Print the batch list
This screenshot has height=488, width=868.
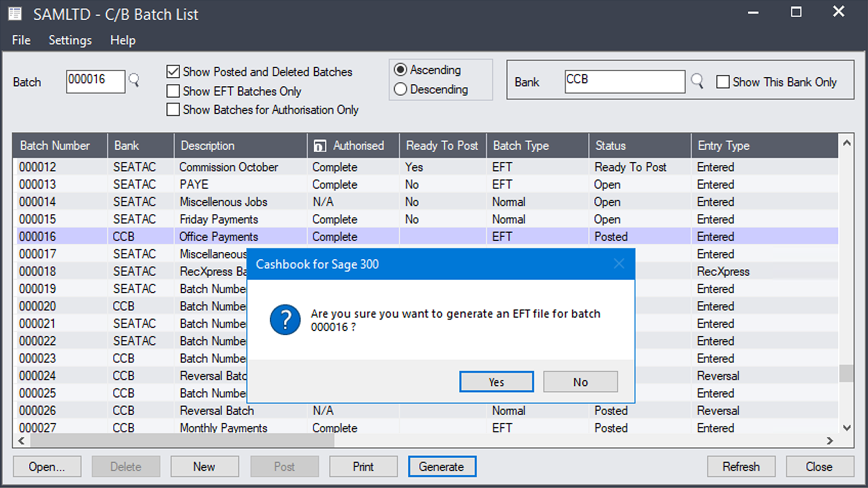point(363,466)
